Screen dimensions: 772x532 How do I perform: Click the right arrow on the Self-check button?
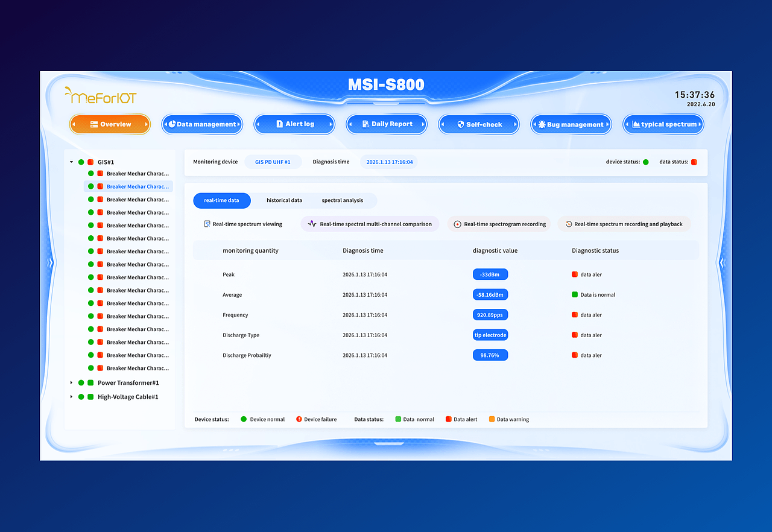[x=515, y=124]
